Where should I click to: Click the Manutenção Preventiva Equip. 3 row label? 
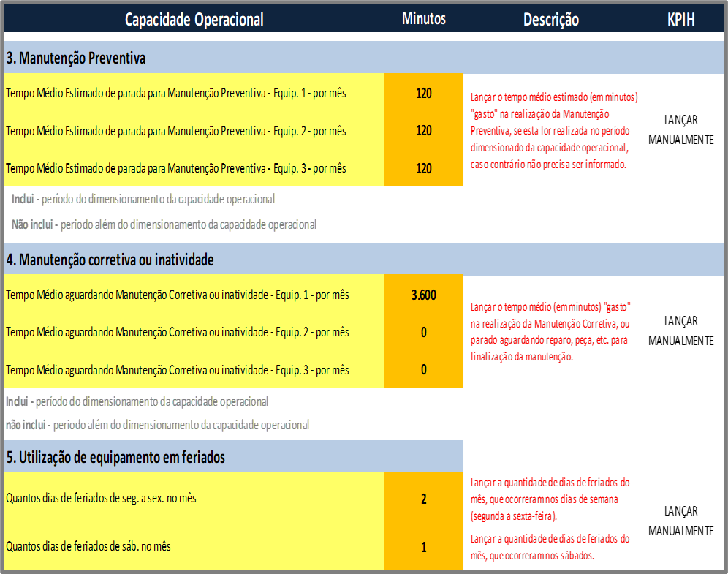tap(176, 168)
